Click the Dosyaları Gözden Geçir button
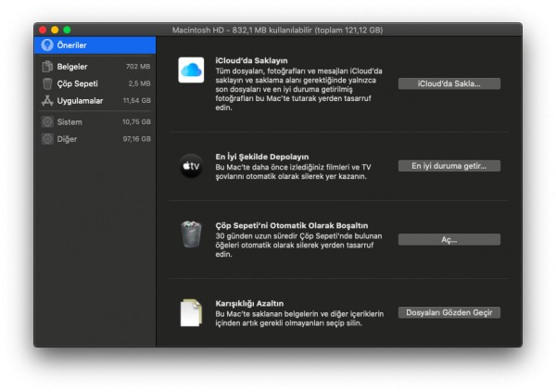 click(449, 312)
